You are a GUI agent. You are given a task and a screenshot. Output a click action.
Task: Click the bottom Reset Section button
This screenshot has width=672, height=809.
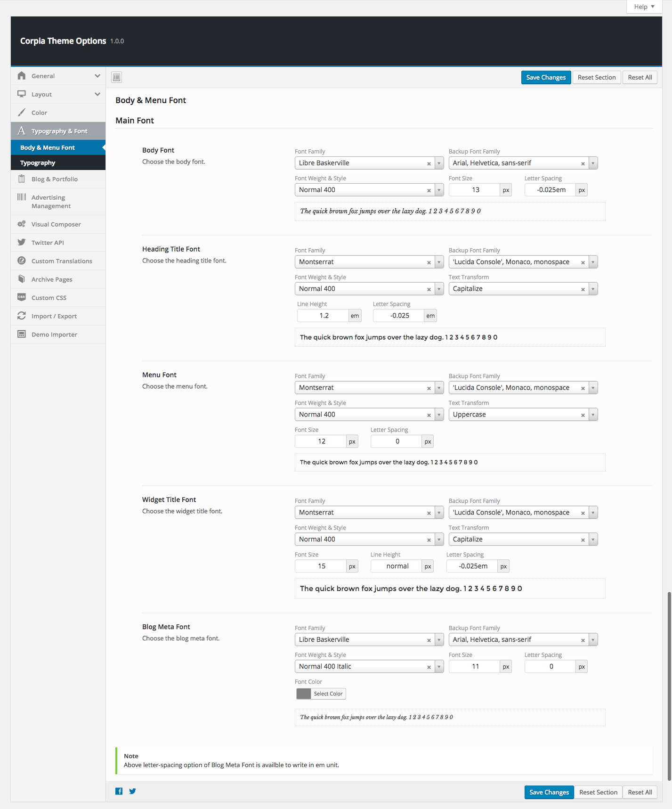click(x=598, y=792)
